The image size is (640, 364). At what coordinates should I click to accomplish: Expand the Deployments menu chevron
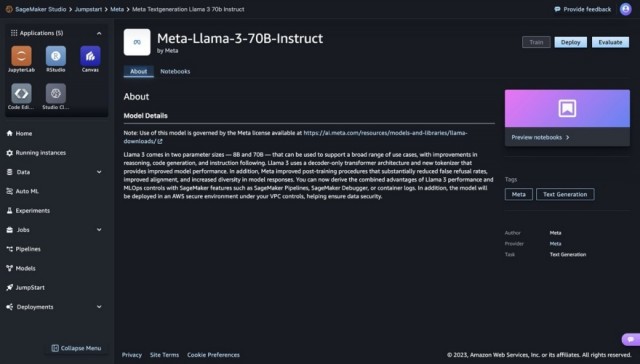(99, 307)
